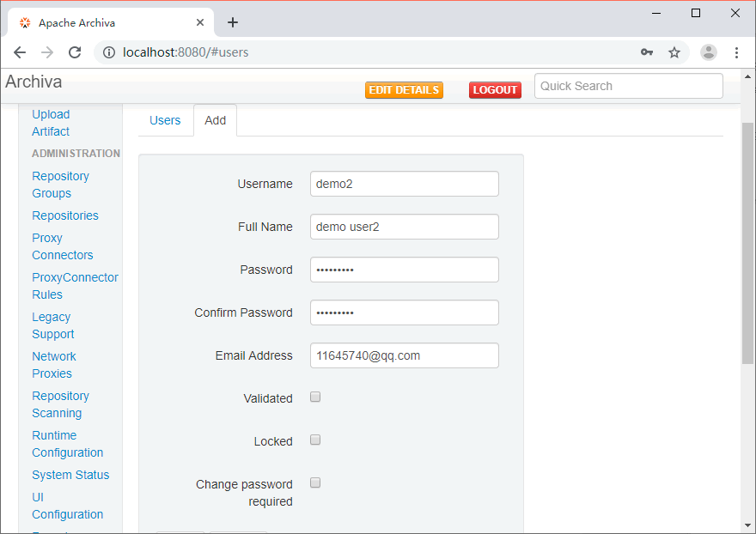Click the Quick Search field
Image resolution: width=756 pixels, height=534 pixels.
(x=628, y=86)
